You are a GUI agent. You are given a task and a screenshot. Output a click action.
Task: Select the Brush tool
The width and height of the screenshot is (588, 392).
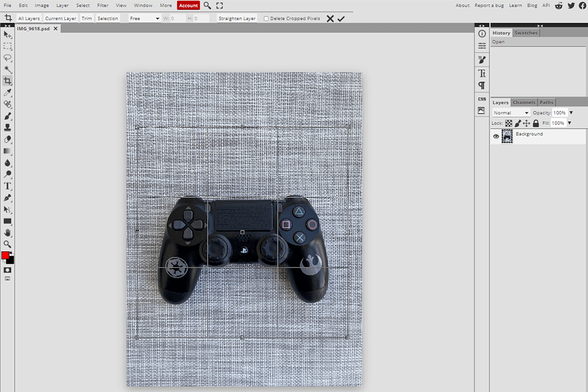[7, 116]
